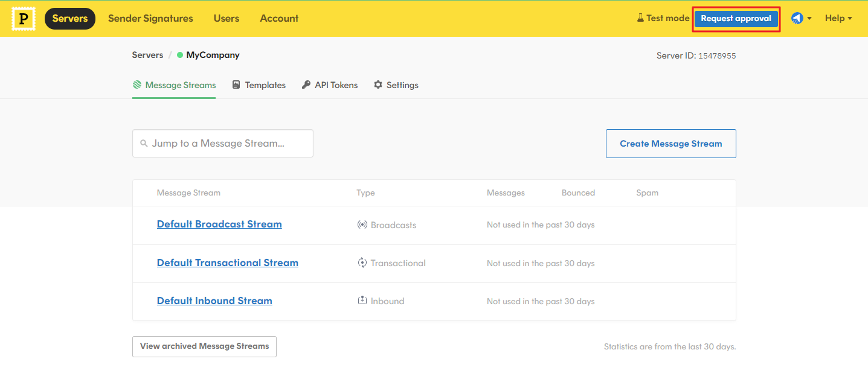
Task: Click Inbound Stream's 'Not used' status text
Action: point(541,301)
